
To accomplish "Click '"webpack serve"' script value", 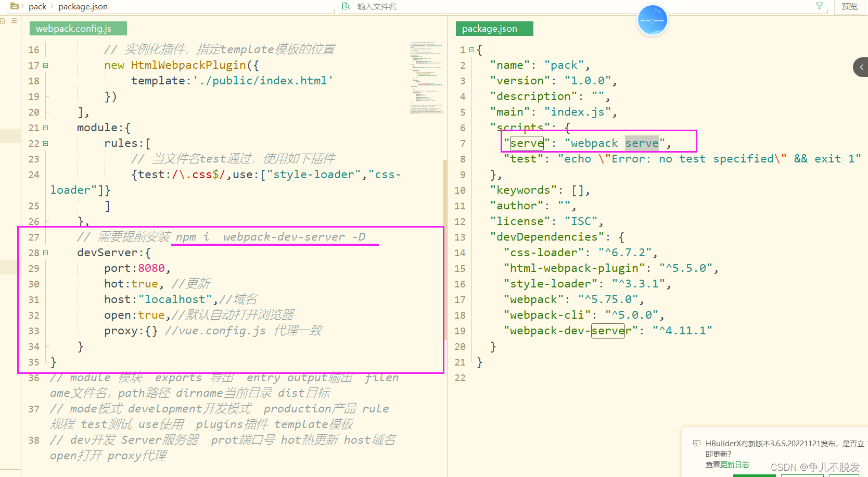I will (x=615, y=143).
